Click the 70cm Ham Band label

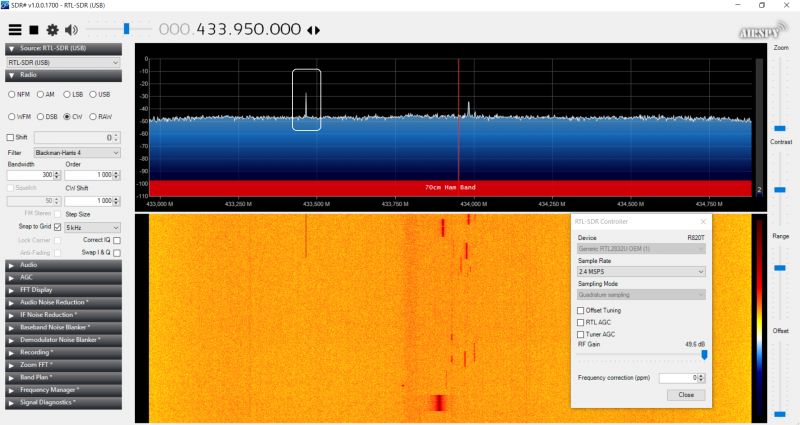450,188
